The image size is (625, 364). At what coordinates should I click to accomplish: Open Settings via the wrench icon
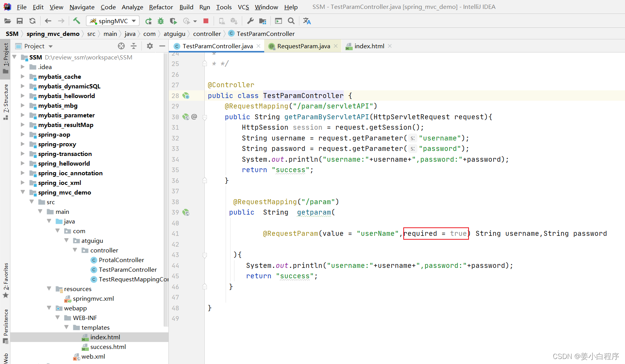pos(250,21)
